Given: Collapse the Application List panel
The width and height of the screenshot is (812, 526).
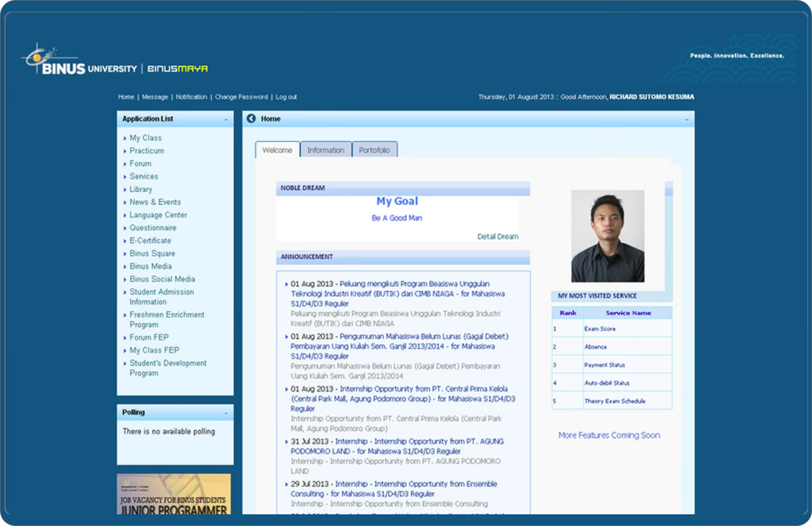Looking at the screenshot, I should [x=225, y=118].
